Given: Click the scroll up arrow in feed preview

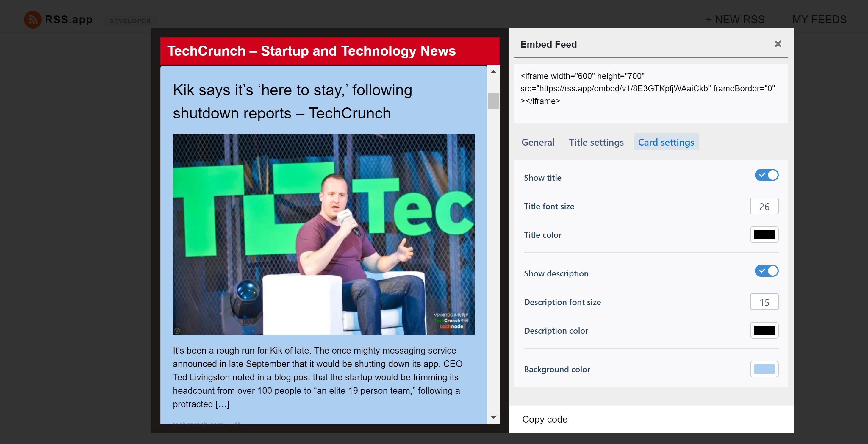Looking at the screenshot, I should tap(493, 71).
